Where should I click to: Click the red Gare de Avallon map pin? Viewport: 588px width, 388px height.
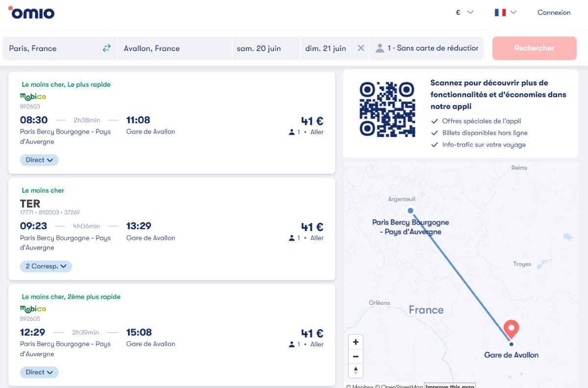511,329
